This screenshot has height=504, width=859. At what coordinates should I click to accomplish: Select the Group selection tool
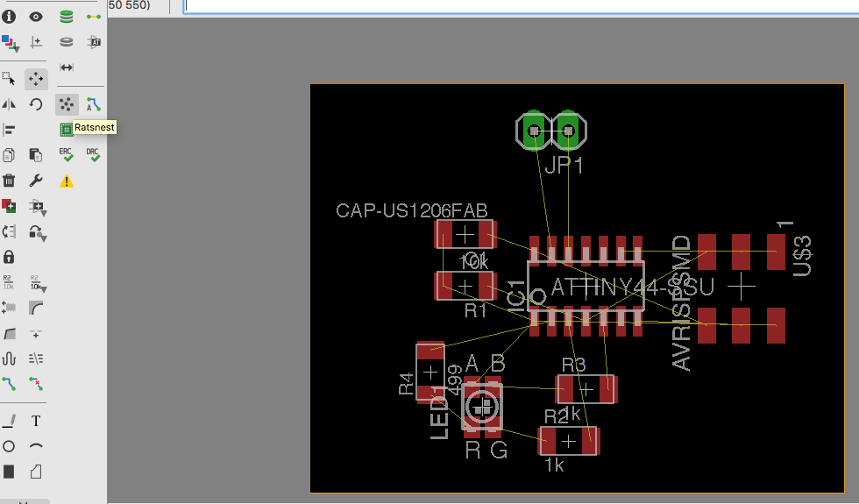[x=9, y=79]
